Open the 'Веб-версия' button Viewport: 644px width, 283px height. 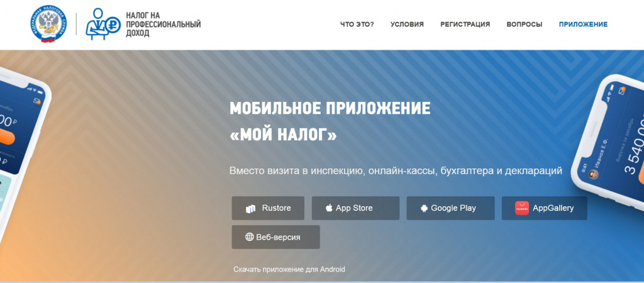pos(276,237)
